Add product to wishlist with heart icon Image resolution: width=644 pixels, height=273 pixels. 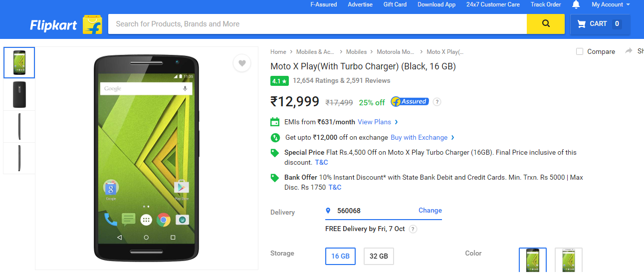pos(242,63)
